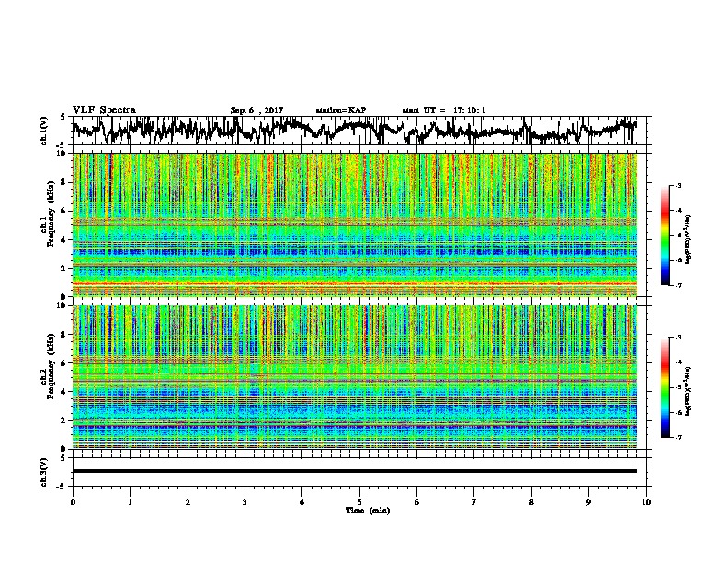Image resolution: width=728 pixels, height=563 pixels.
Task: Click the "-3" label on ch.2 colorbar
Action: pos(677,338)
